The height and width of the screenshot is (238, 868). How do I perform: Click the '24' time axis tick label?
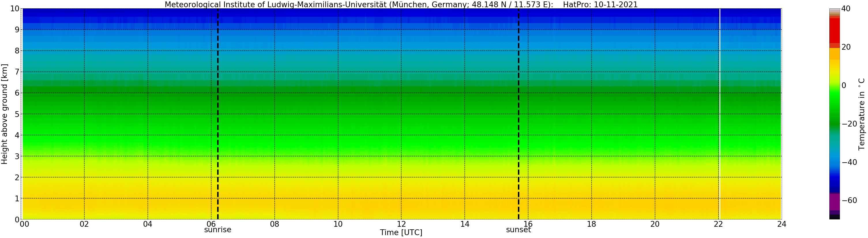[x=781, y=224]
